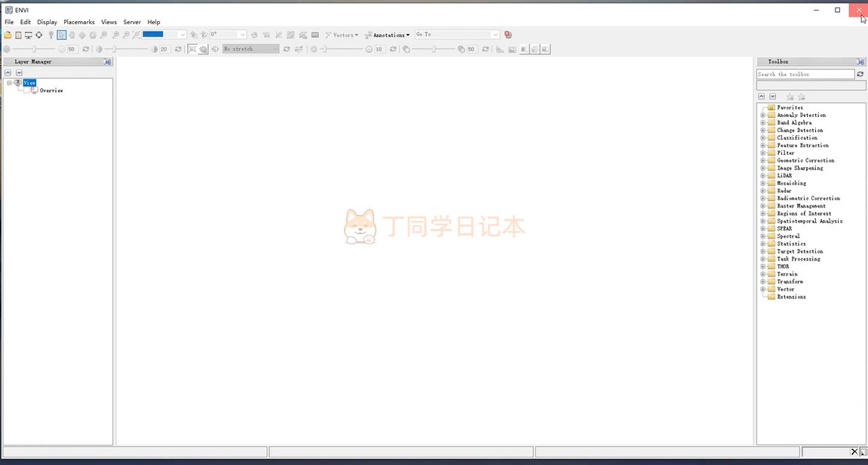868x465 pixels.
Task: Click the monitor display icon in toolbar
Action: pos(28,35)
